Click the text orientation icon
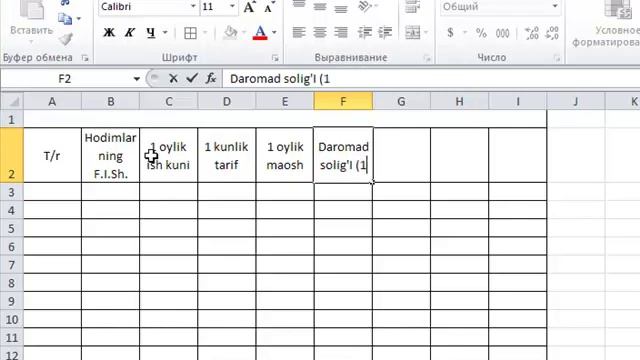The height and width of the screenshot is (360, 640). [364, 7]
